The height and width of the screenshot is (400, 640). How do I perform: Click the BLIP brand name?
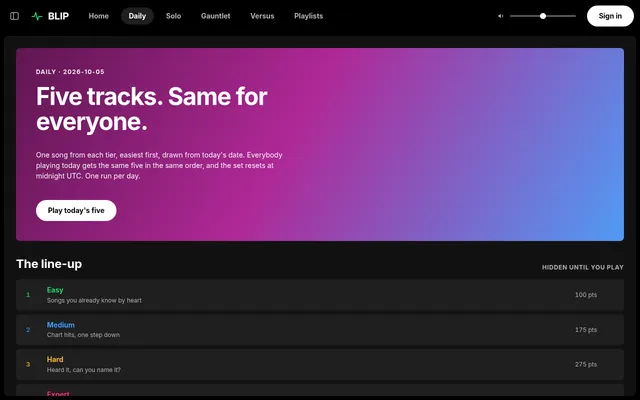(58, 16)
